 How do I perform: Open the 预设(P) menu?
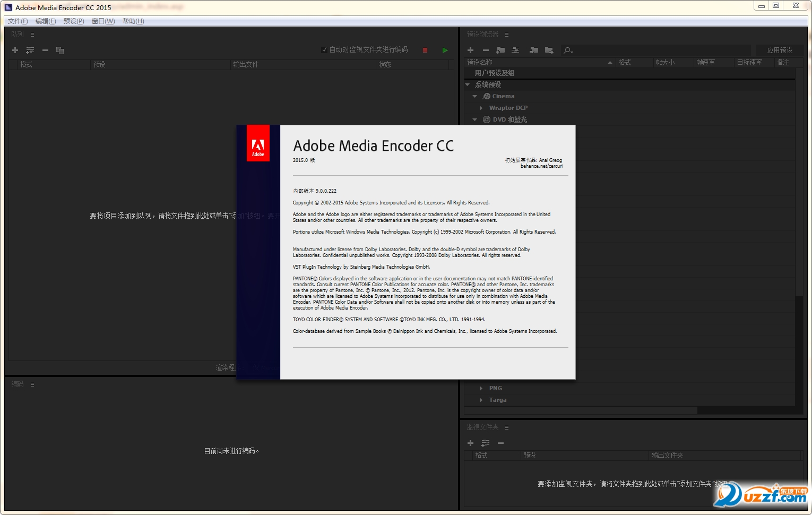coord(74,21)
